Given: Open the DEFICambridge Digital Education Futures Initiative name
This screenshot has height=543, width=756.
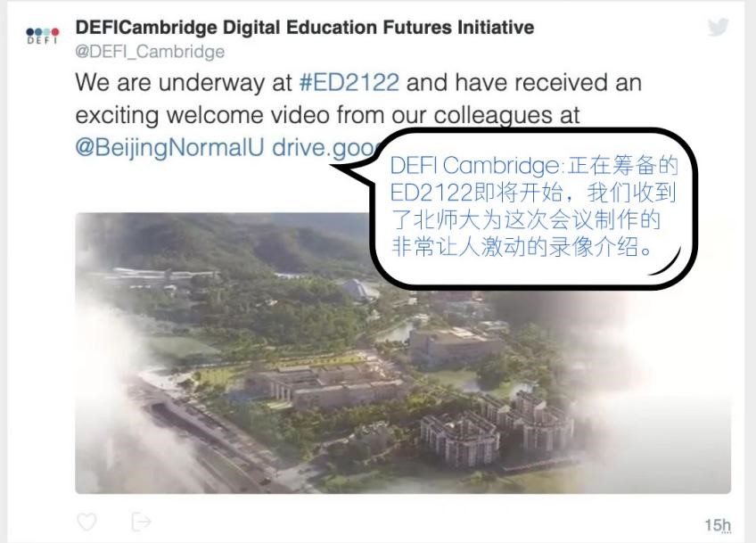Looking at the screenshot, I should (305, 27).
